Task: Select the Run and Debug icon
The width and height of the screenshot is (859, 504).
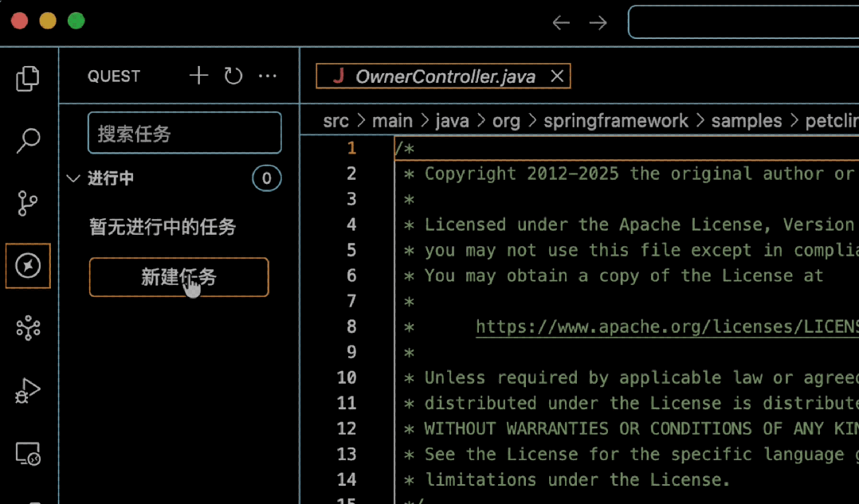Action: point(28,390)
